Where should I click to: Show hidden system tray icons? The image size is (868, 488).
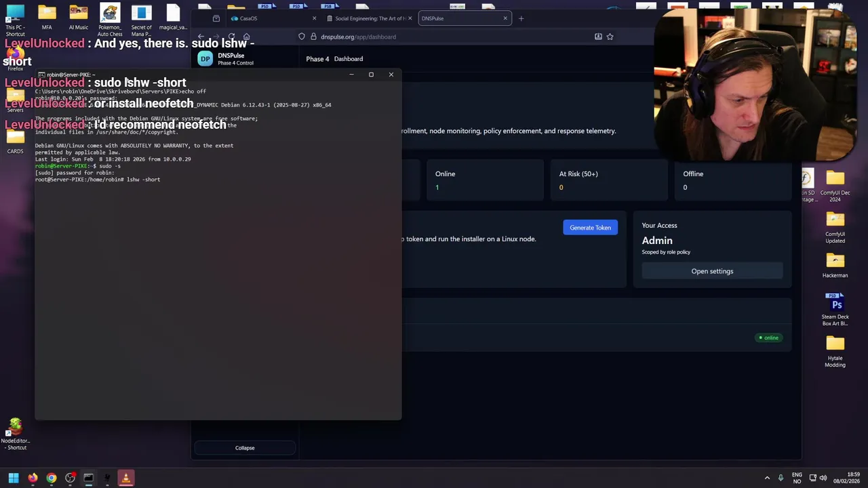click(x=767, y=478)
